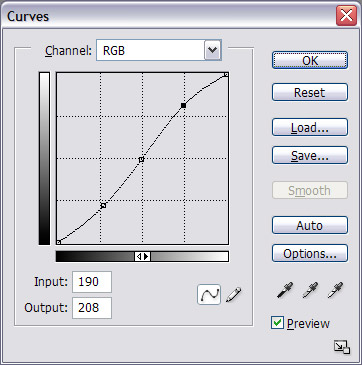Open the Channel RGB dropdown
Image resolution: width=362 pixels, height=365 pixels.
tap(159, 50)
